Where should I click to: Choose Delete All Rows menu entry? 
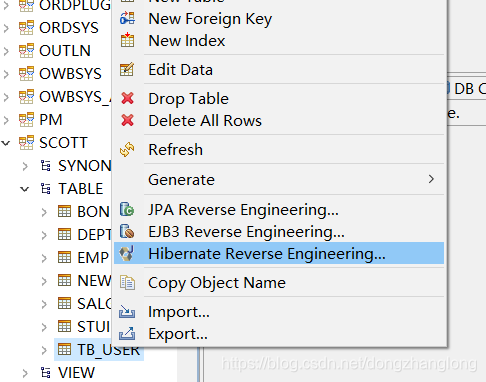279,121
